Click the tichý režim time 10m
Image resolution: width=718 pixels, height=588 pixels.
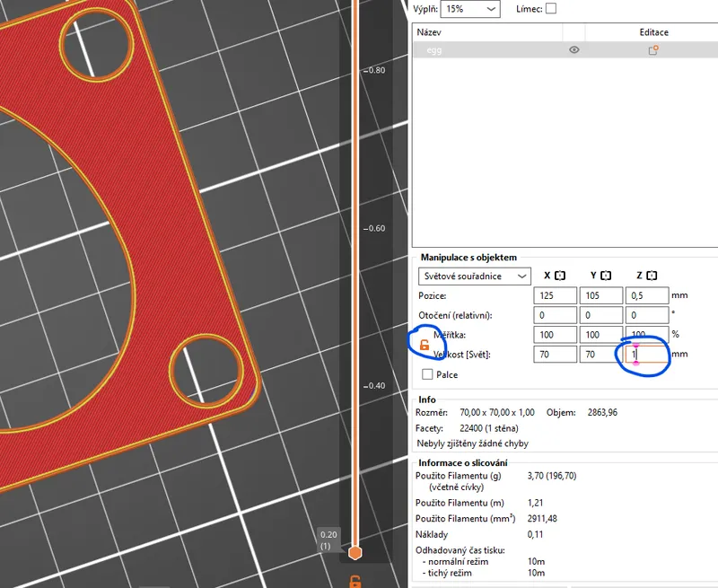pos(536,574)
